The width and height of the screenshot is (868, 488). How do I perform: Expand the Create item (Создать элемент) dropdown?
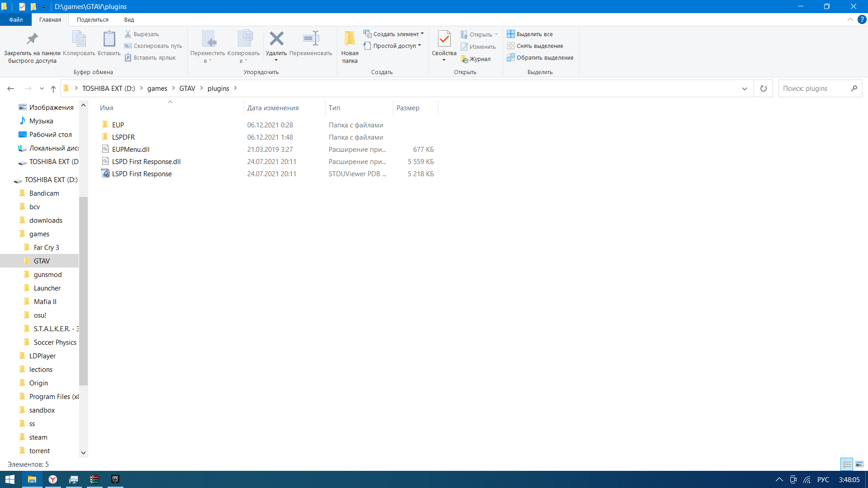394,34
